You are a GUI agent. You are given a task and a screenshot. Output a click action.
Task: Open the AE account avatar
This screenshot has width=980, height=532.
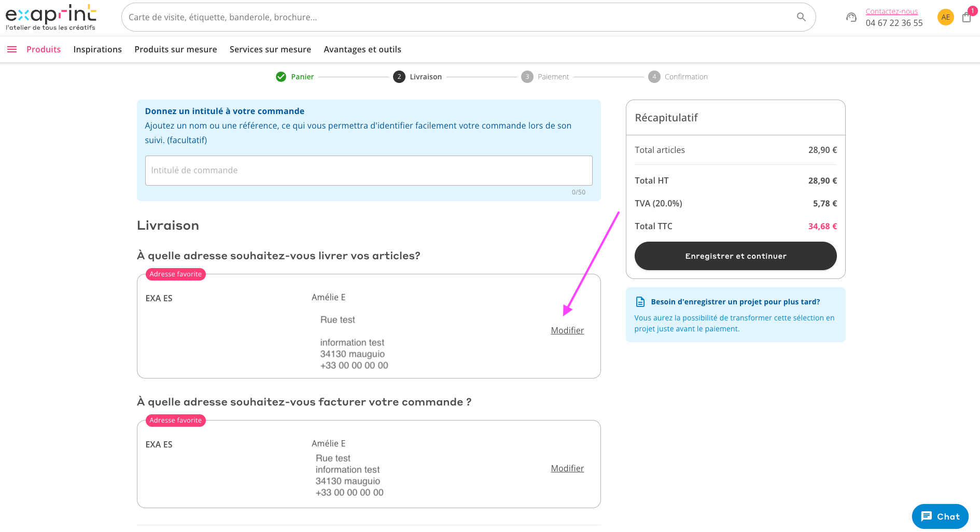click(945, 17)
